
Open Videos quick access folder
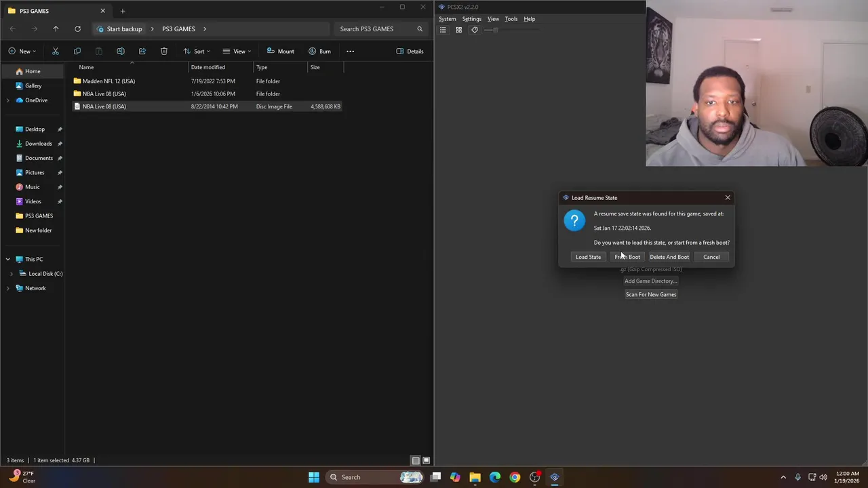(x=33, y=201)
